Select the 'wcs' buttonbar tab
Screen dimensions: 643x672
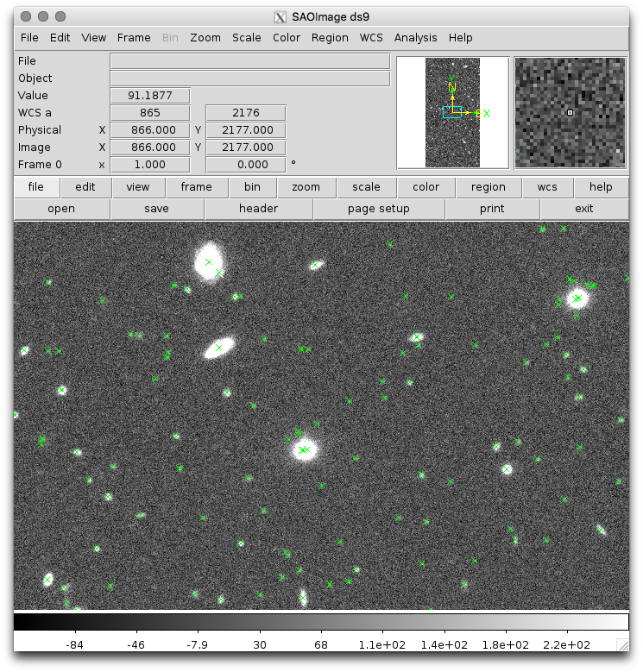(547, 187)
